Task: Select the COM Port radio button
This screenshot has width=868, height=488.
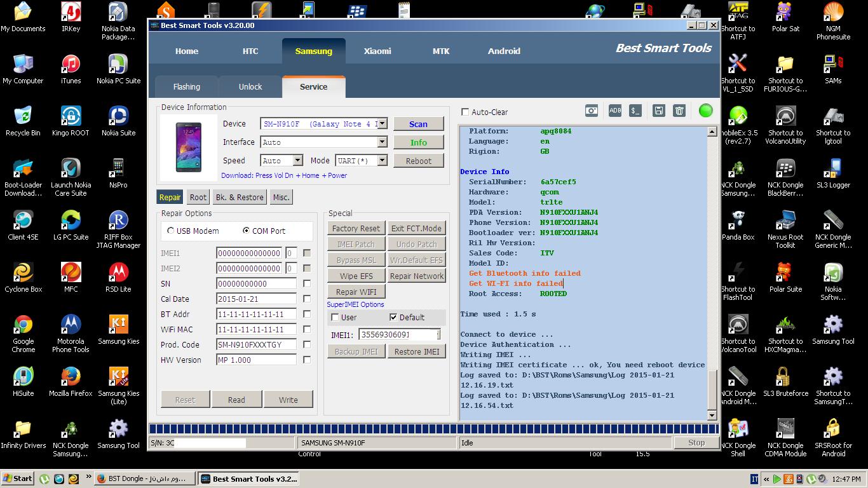Action: [246, 231]
